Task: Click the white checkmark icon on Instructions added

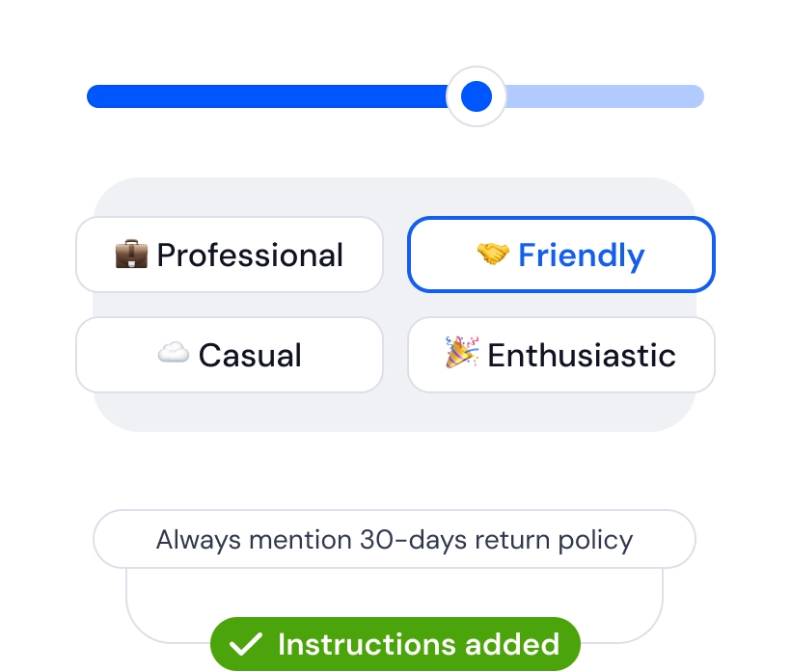Action: 248,643
